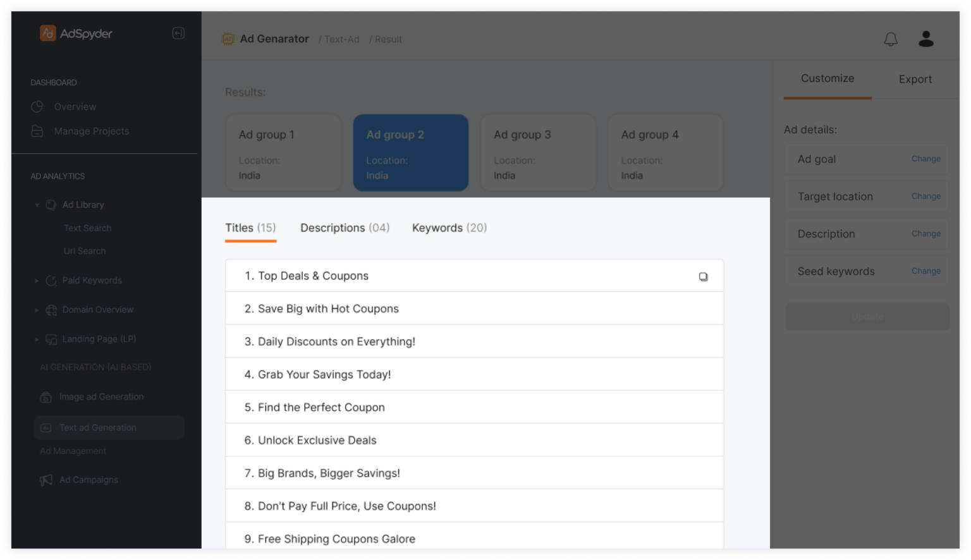Expand the Paid Keywords section

37,281
